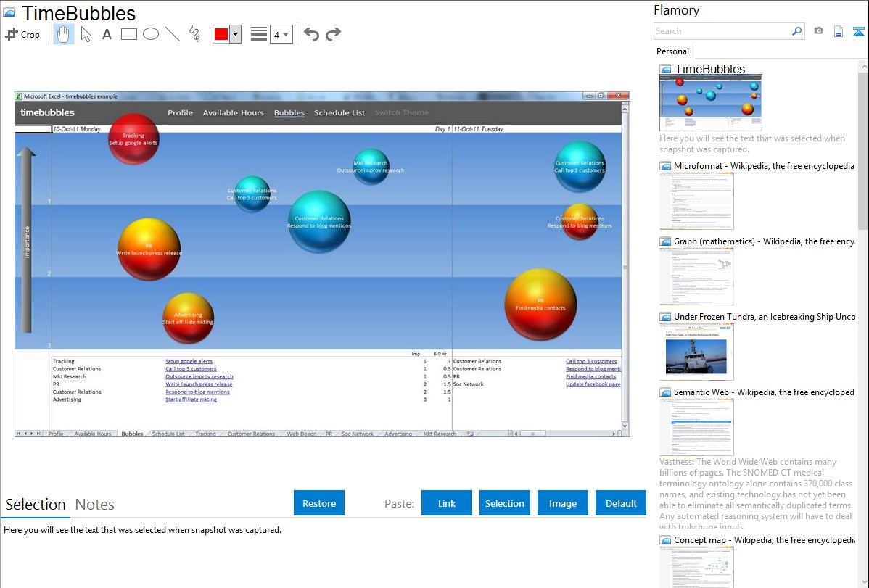This screenshot has height=588, width=869.
Task: Select the Crop tool
Action: (x=22, y=34)
